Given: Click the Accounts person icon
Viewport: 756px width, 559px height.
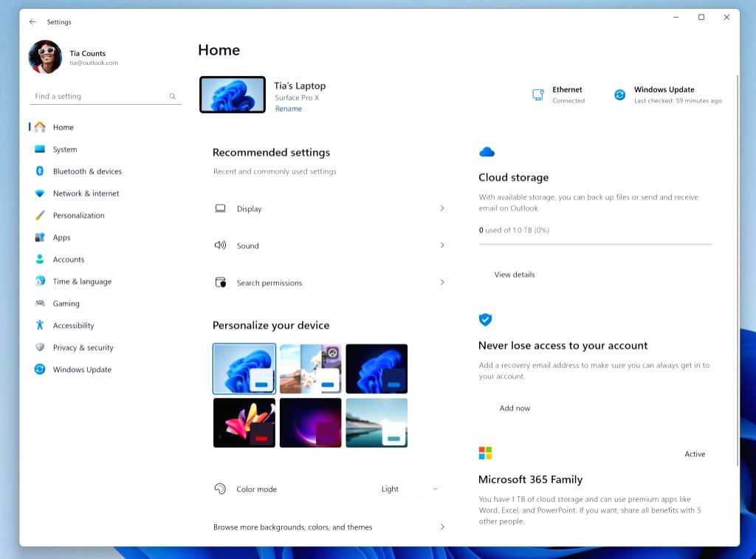Looking at the screenshot, I should pyautogui.click(x=40, y=259).
